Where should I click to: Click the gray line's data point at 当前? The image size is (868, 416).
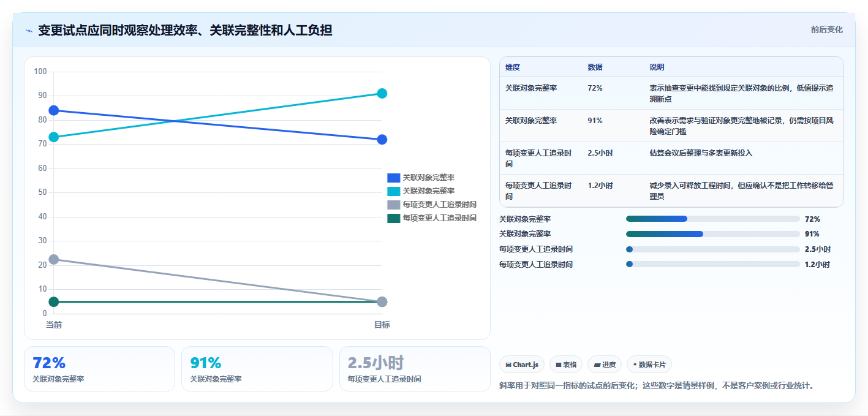click(x=54, y=260)
